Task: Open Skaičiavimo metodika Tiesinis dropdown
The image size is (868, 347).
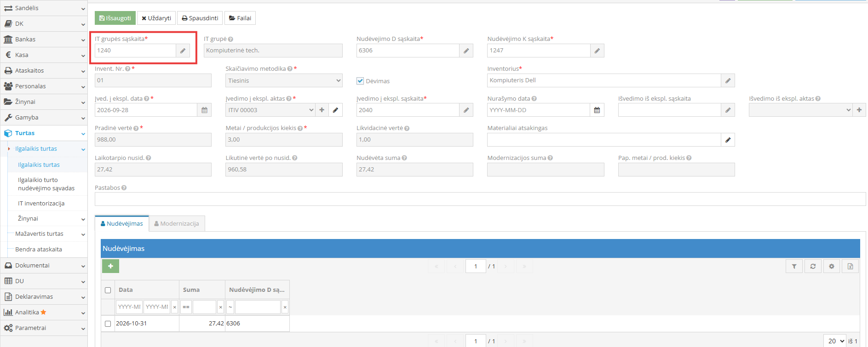Action: [284, 80]
